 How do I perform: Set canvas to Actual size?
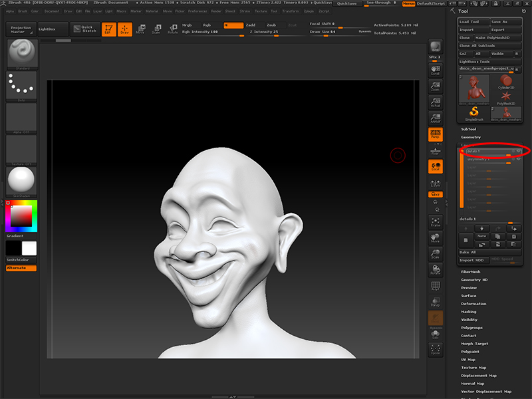click(x=436, y=102)
